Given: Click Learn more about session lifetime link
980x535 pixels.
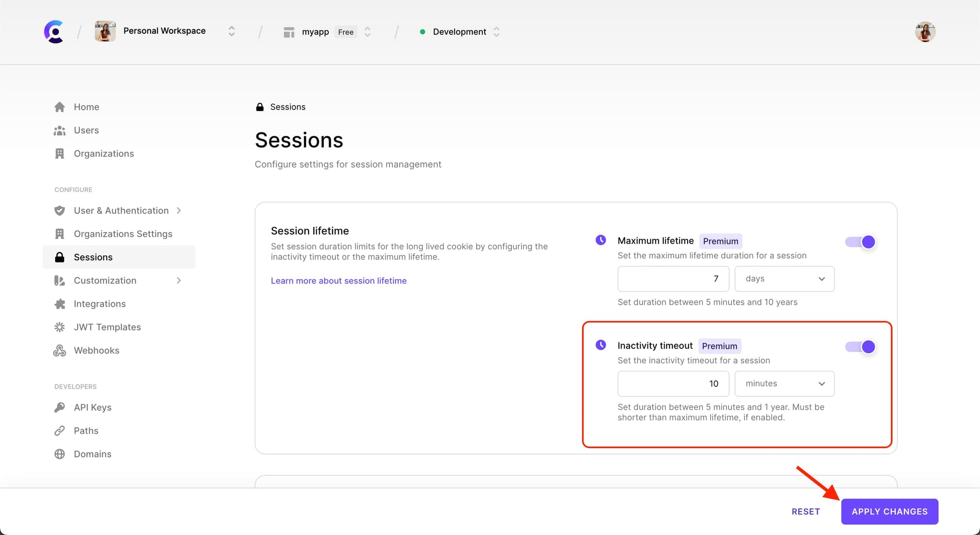Looking at the screenshot, I should click(x=339, y=280).
